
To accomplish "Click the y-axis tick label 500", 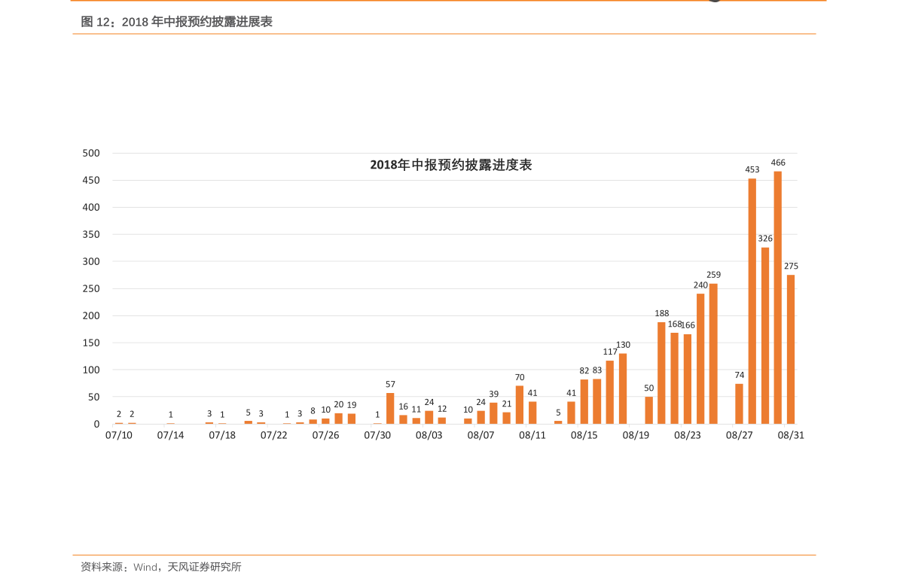I will 91,154.
